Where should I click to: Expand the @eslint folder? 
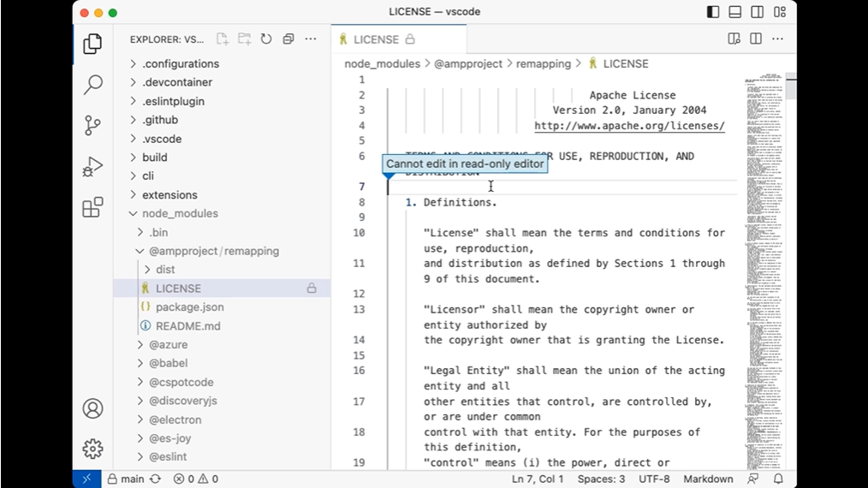click(222, 456)
